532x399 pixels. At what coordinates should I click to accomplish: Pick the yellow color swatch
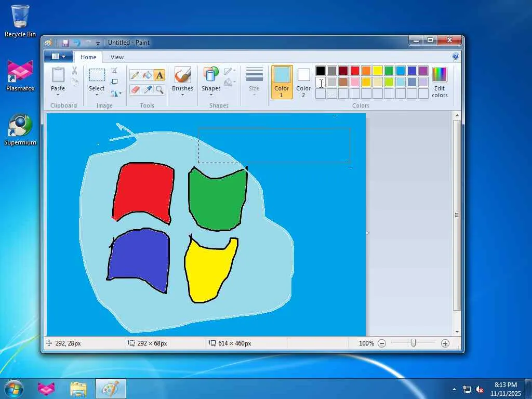[378, 70]
